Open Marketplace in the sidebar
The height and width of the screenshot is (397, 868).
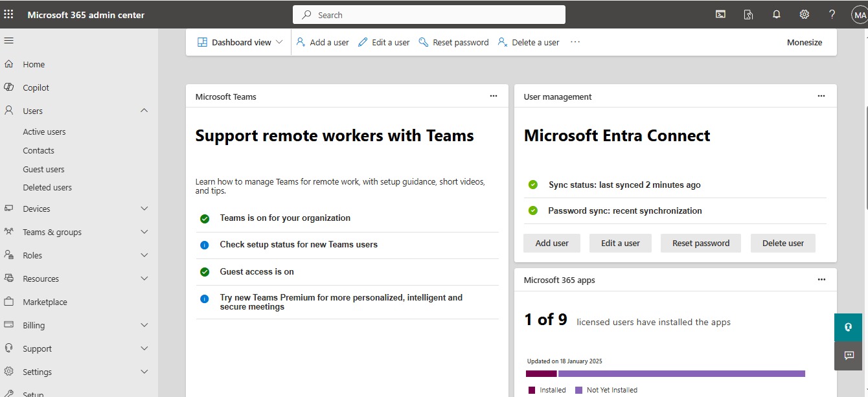click(x=45, y=302)
